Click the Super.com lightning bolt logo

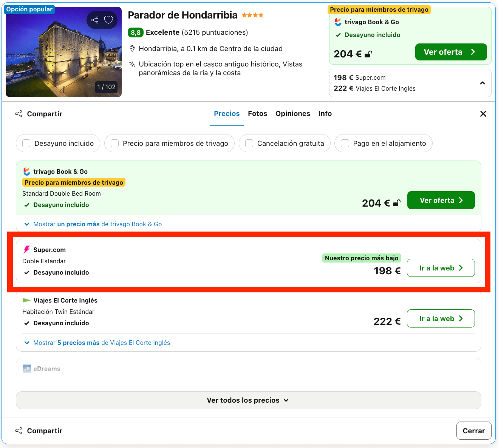pyautogui.click(x=26, y=250)
